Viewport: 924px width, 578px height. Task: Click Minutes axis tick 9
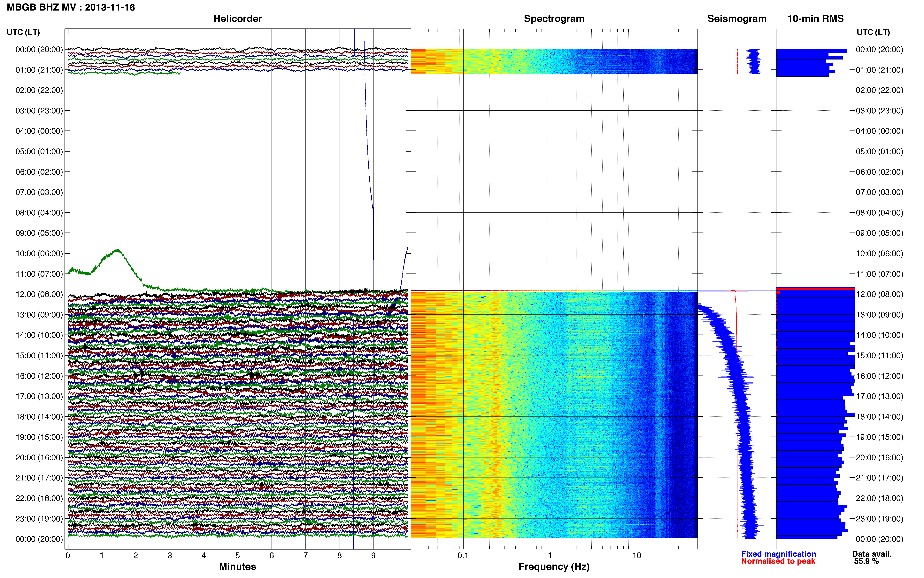tap(373, 555)
